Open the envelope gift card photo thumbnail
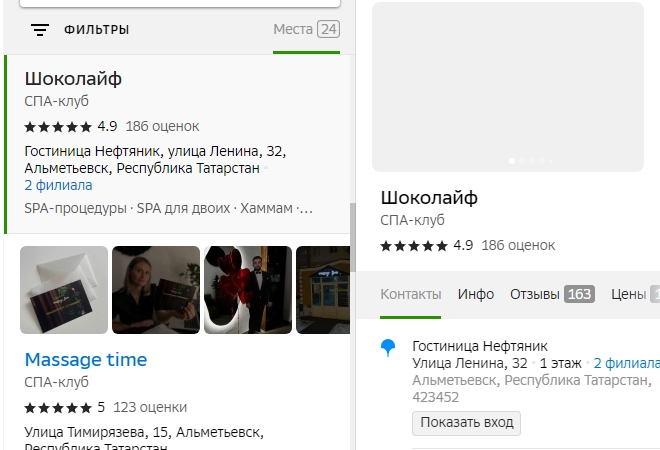The height and width of the screenshot is (450, 660). click(x=64, y=290)
